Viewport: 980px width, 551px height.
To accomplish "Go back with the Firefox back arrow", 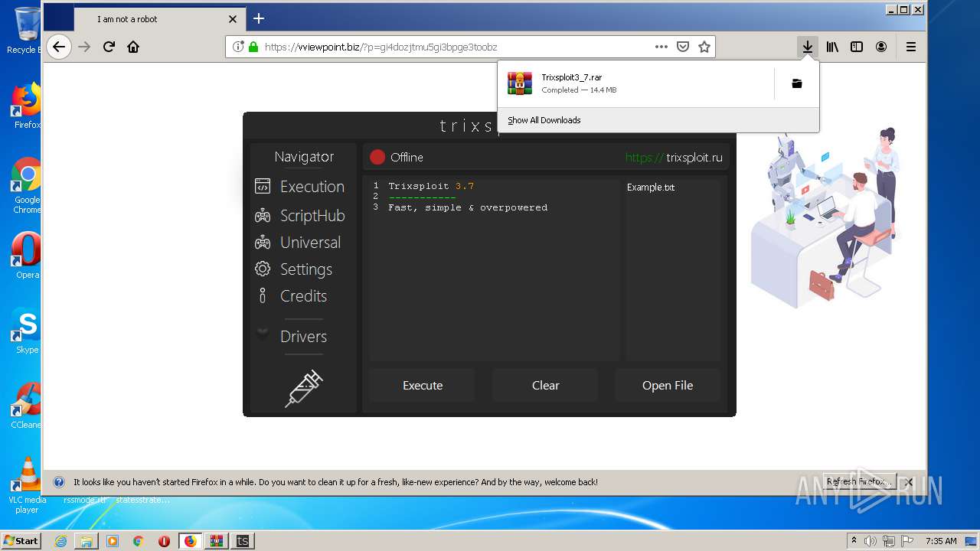I will tap(59, 47).
